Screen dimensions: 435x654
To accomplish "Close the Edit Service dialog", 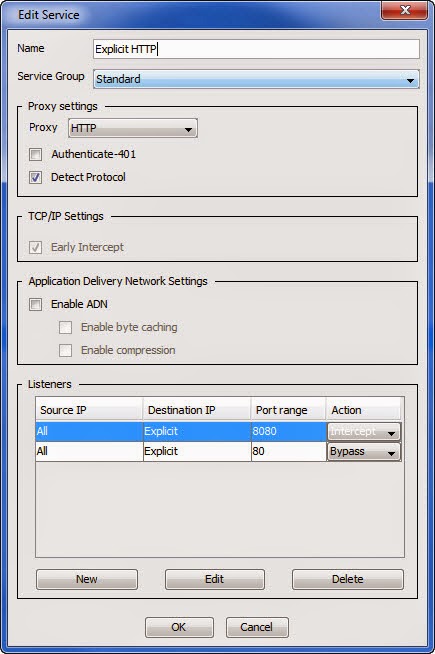I will click(404, 10).
